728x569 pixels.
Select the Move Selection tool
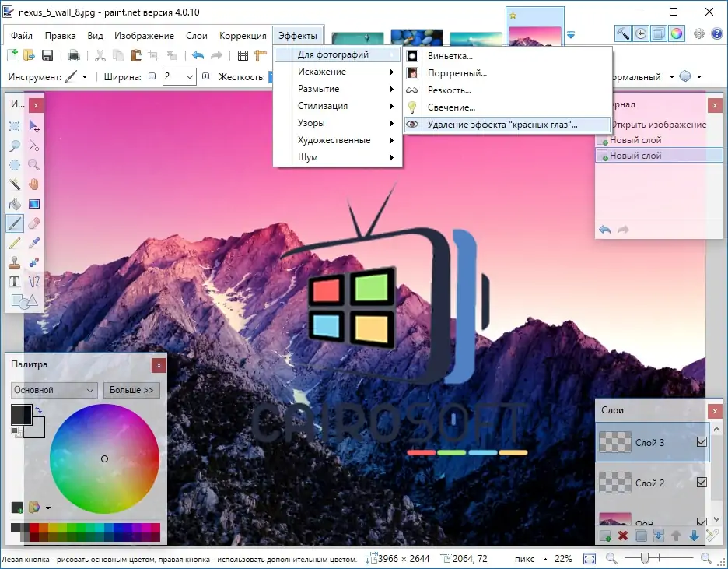(x=34, y=146)
